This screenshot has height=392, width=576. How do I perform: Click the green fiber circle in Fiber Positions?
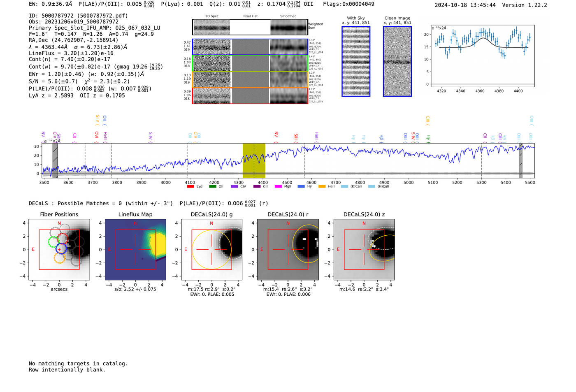pyautogui.click(x=54, y=242)
